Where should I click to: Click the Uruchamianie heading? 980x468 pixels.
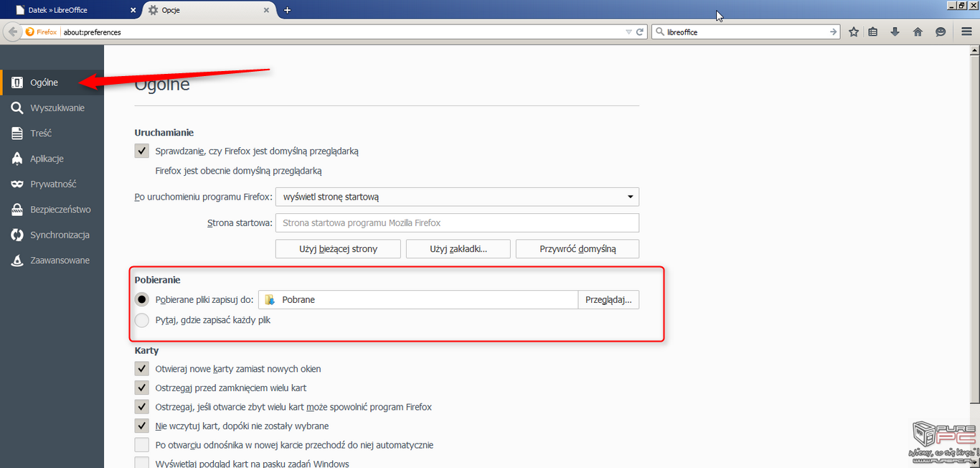click(x=164, y=133)
